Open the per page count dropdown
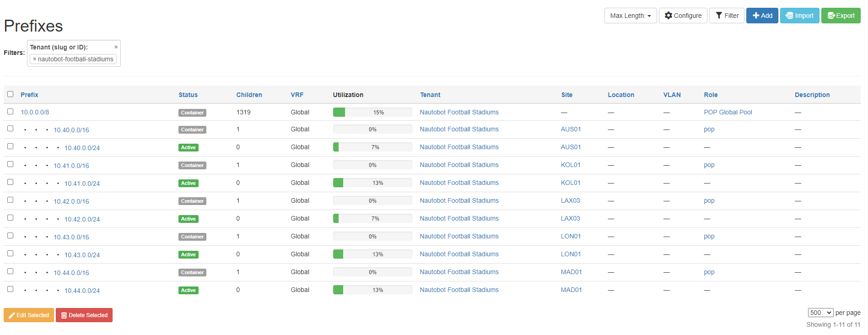 coord(820,313)
